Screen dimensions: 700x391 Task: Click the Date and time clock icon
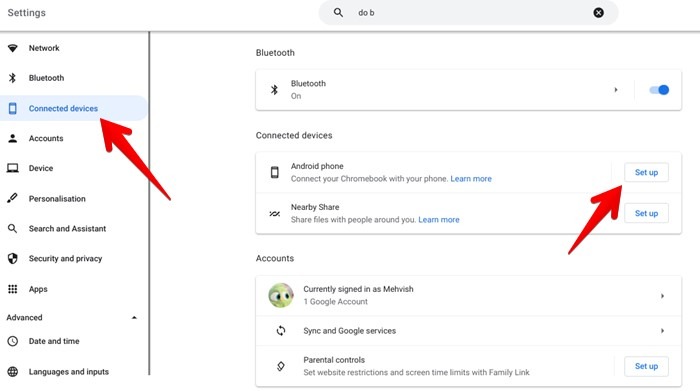[x=12, y=341]
